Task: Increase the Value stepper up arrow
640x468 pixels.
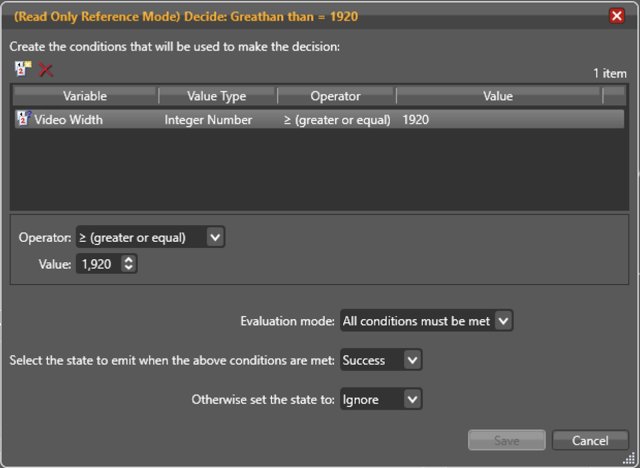Action: click(x=129, y=259)
